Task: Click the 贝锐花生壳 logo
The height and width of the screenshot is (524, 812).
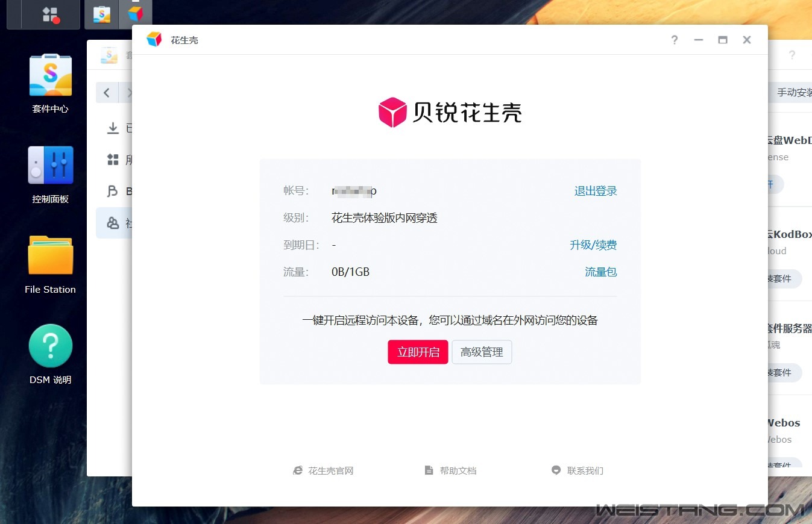Action: (450, 113)
